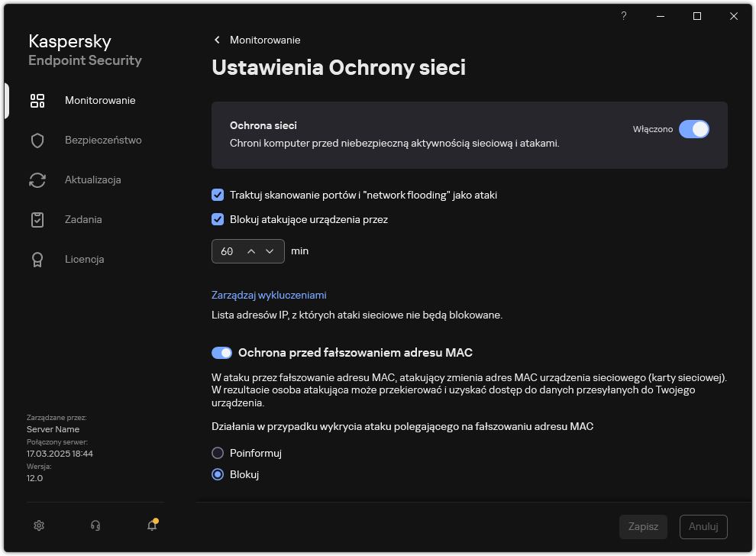
Task: Open the Licencja key icon
Action: 37,259
